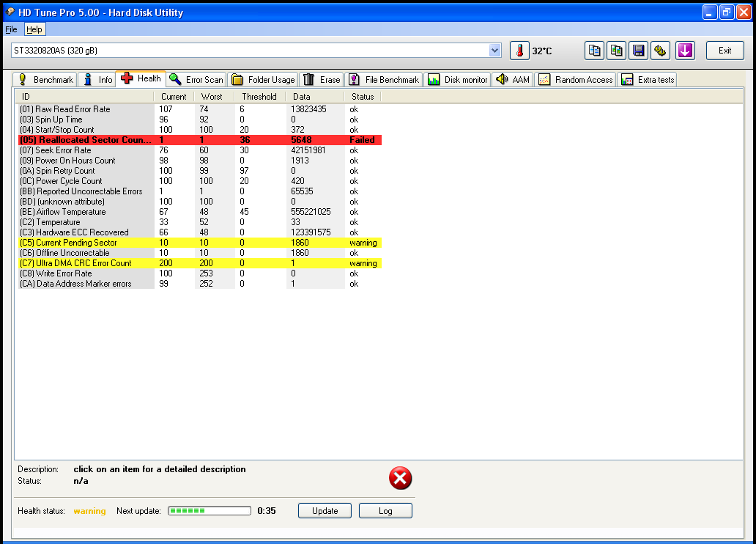Click the Worst column header
Viewport: 756px width, 544px height.
[214, 97]
